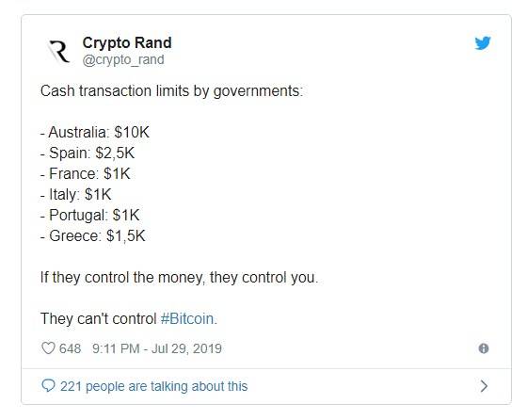Follow the #Bitcoin hashtag link
This screenshot has height=420, width=527.
tap(188, 318)
